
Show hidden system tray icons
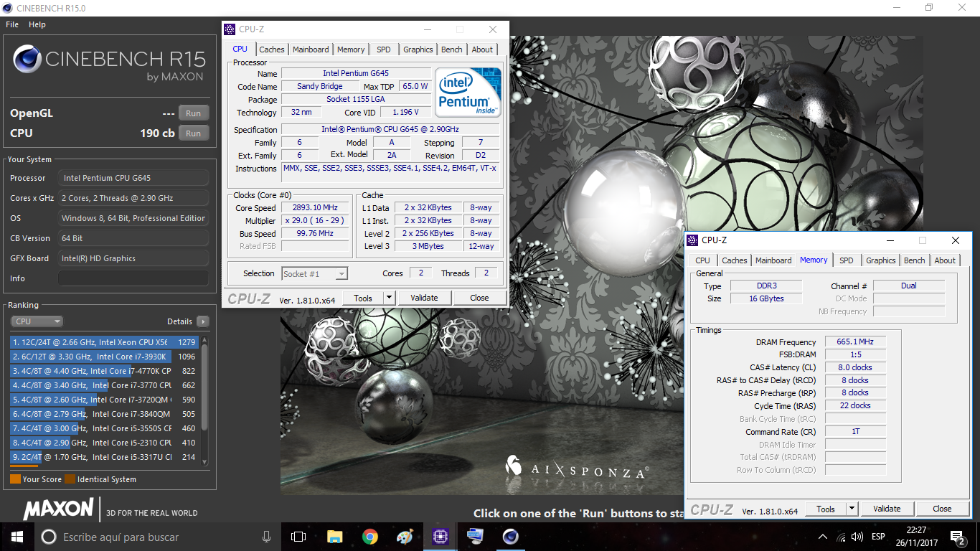823,537
